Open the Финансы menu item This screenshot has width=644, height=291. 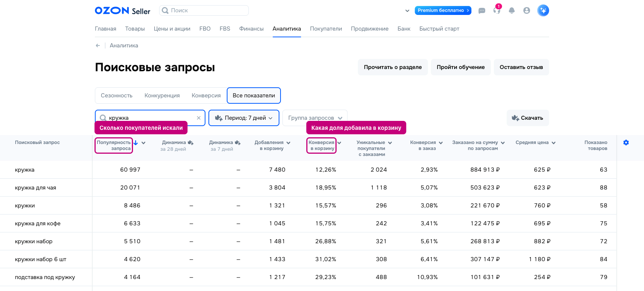(x=251, y=29)
